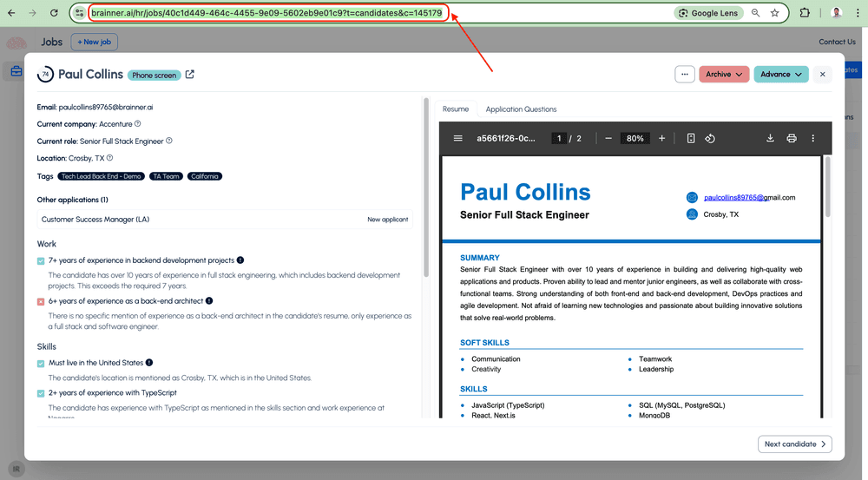Click the fit-to-page icon in PDF toolbar
Image resolution: width=868 pixels, height=480 pixels.
pyautogui.click(x=691, y=138)
